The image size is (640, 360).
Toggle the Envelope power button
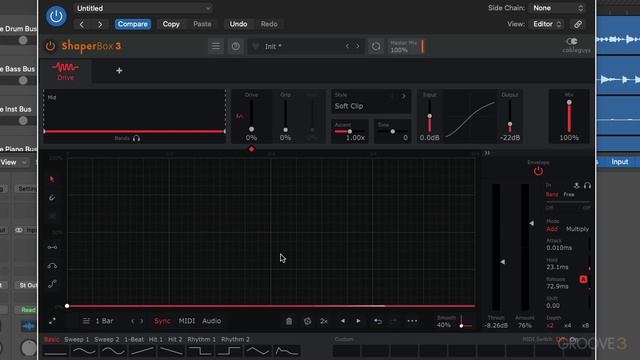tap(538, 171)
